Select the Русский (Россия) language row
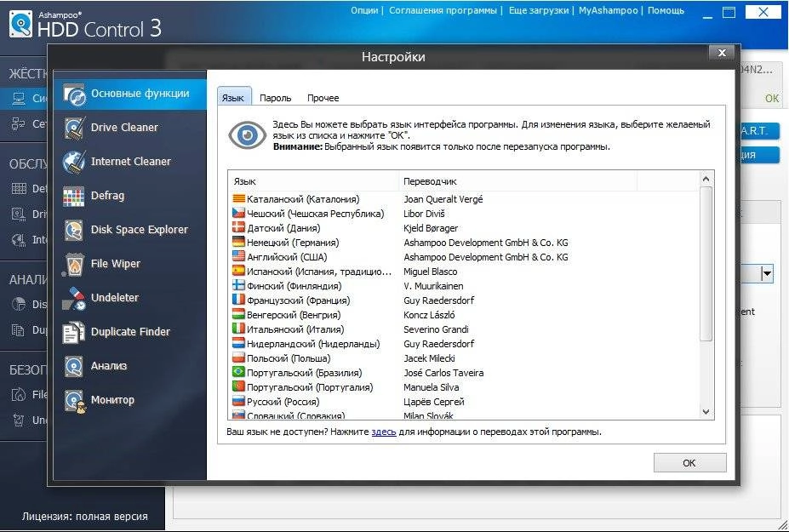Screen dimensions: 789x532 pos(466,402)
